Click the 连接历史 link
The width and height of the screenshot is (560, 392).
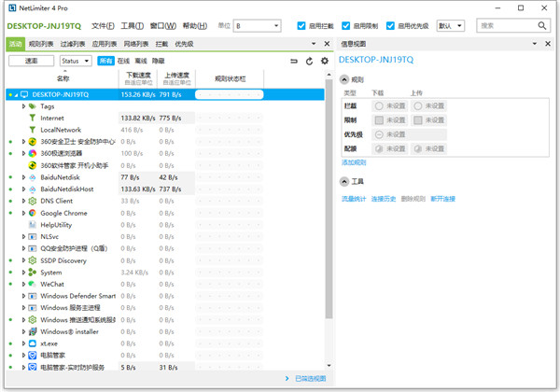[x=384, y=199]
